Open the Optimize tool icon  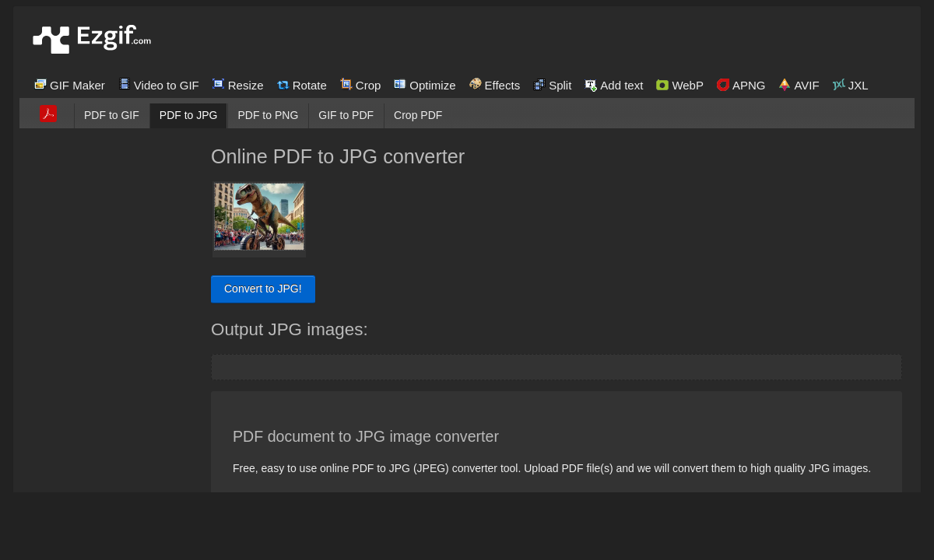(400, 83)
